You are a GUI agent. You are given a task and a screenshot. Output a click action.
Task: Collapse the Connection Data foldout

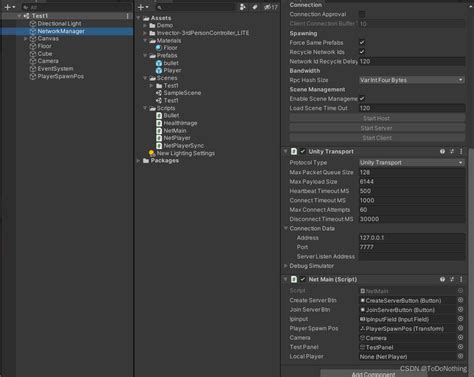(286, 228)
